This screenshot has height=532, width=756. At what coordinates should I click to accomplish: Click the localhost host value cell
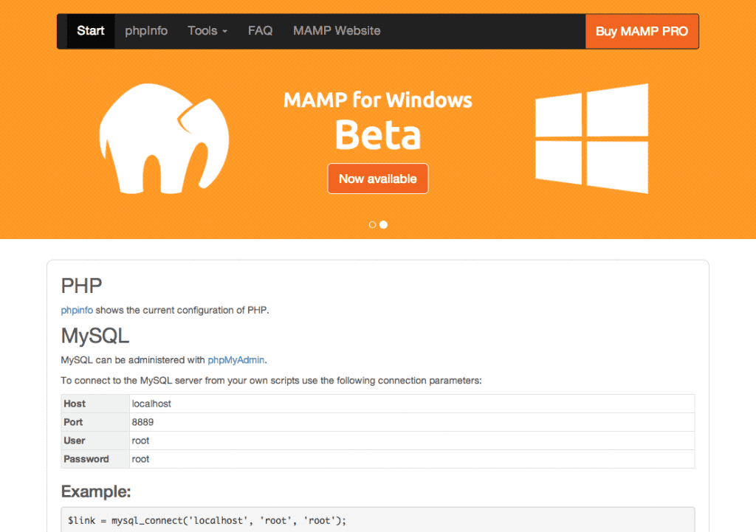point(412,404)
